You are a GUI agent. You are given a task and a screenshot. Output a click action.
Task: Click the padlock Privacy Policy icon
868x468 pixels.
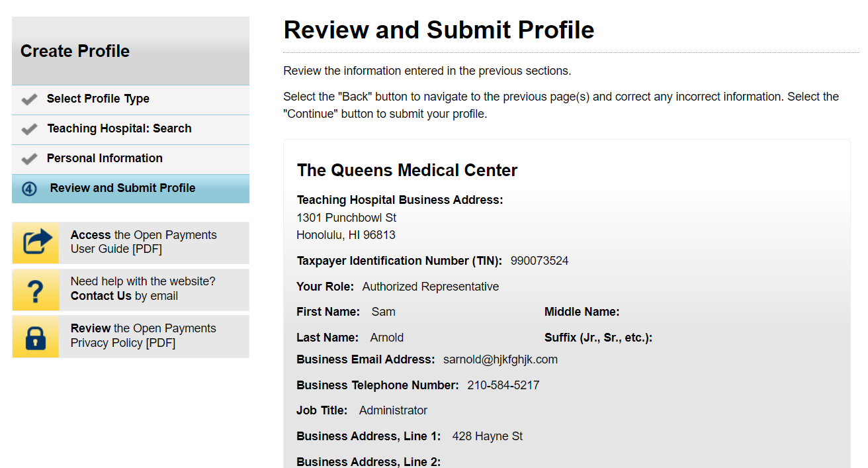36,336
